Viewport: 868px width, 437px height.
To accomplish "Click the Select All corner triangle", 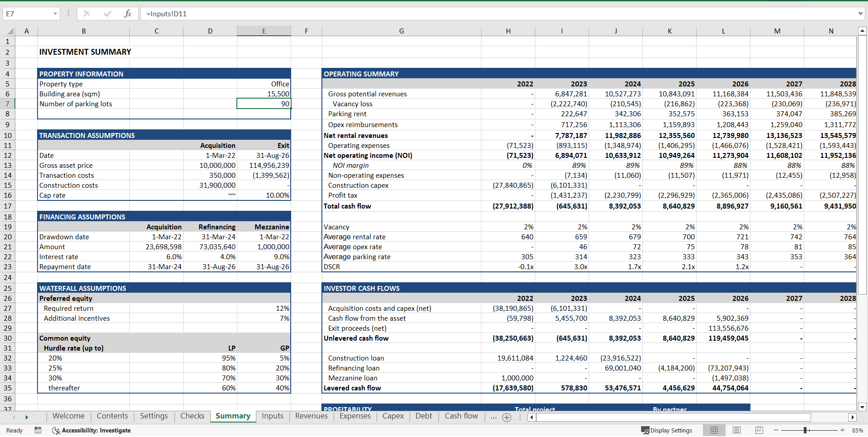I will tap(10, 31).
